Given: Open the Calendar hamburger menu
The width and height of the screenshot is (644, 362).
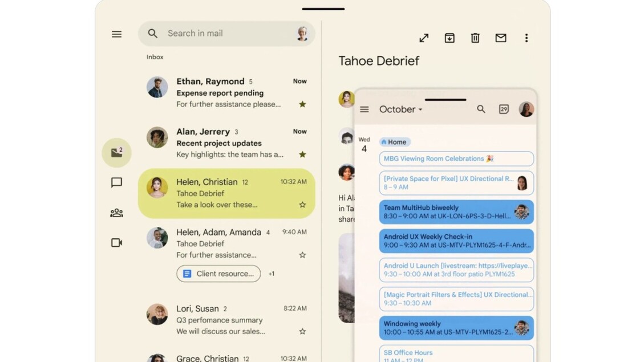Looking at the screenshot, I should 364,109.
